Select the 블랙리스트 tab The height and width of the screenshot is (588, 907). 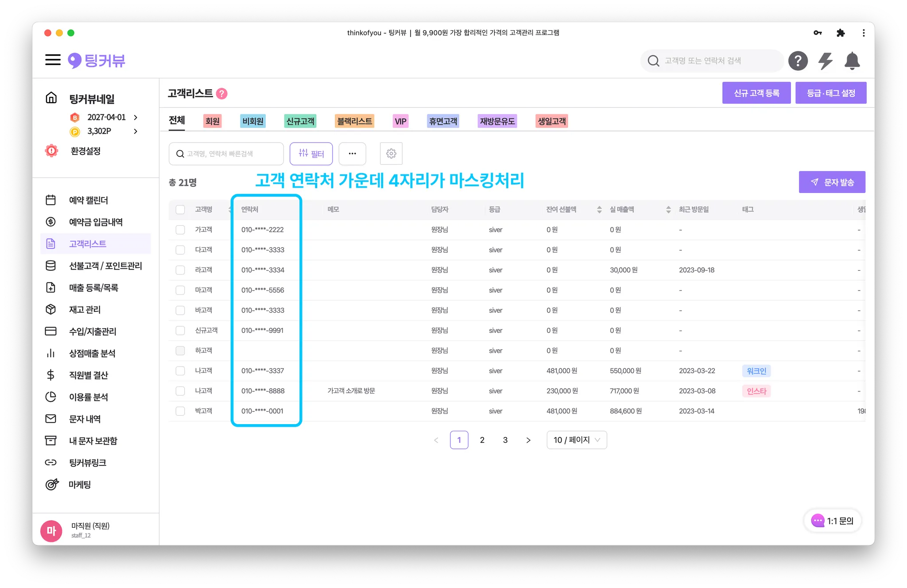click(x=354, y=121)
